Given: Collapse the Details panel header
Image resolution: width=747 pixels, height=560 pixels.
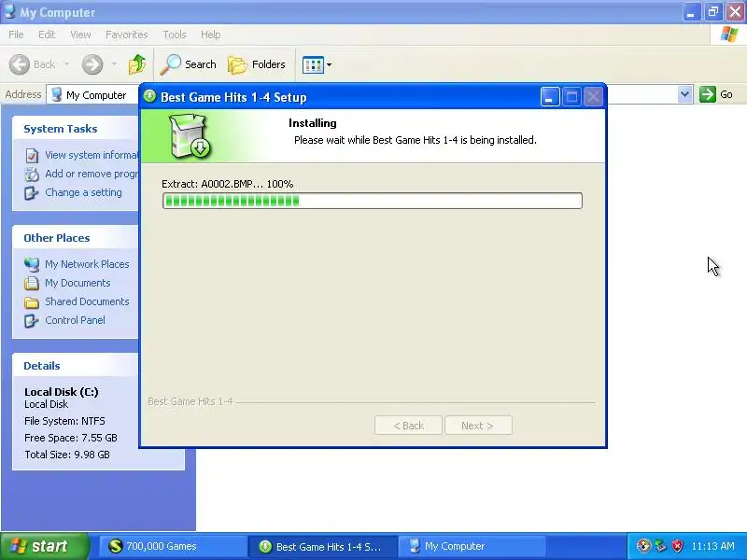Looking at the screenshot, I should 76,366.
